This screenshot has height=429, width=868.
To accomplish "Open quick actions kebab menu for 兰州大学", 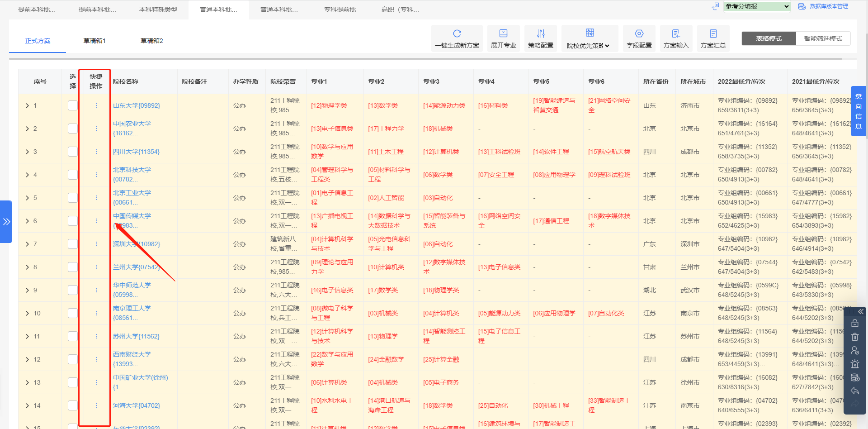I will coord(95,267).
